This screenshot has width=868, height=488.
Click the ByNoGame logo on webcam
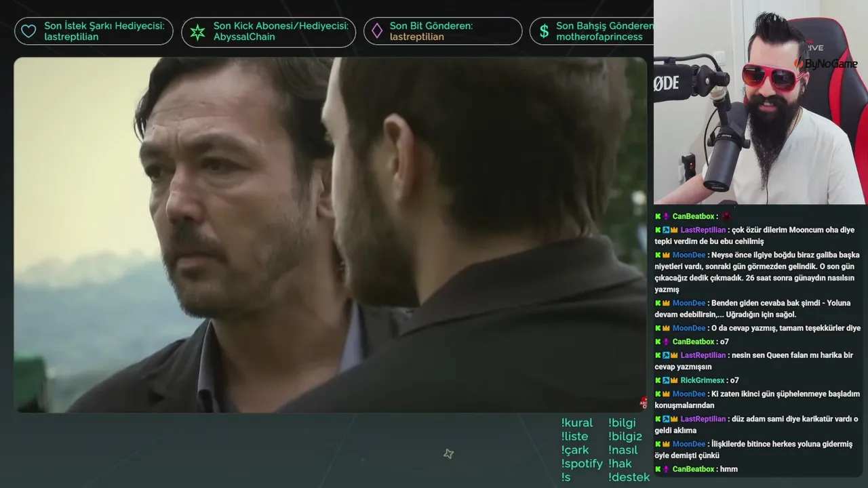(x=826, y=64)
